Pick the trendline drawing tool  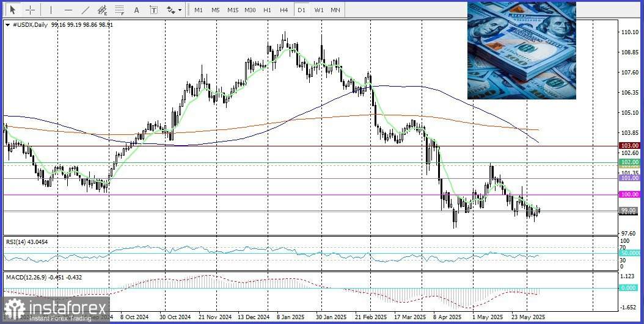pos(86,10)
